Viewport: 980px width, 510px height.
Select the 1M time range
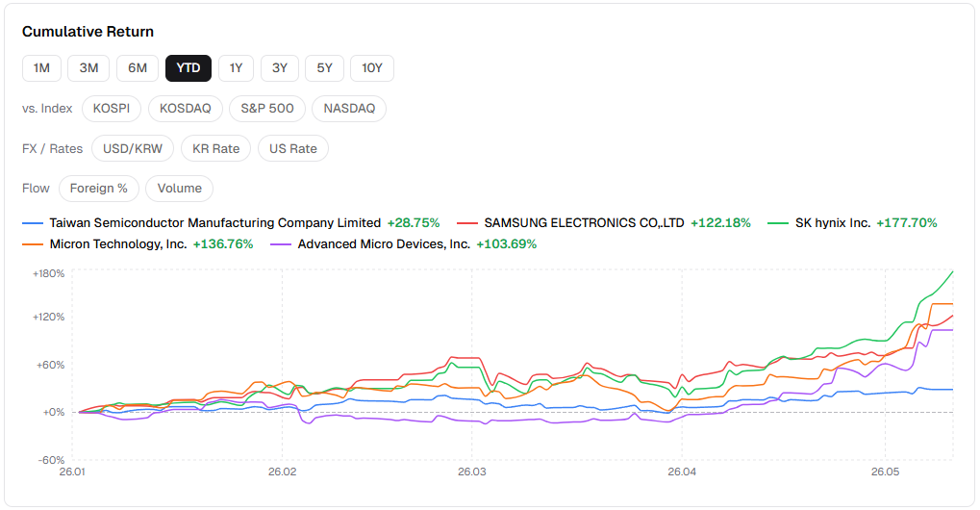[42, 68]
